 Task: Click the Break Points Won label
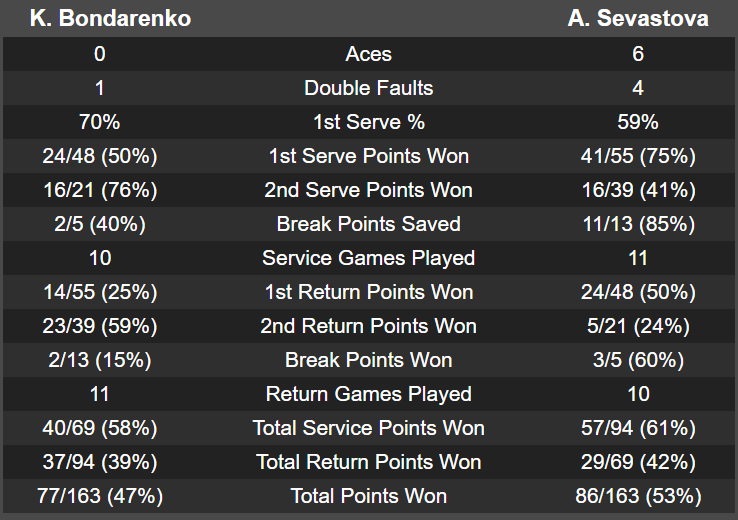[368, 360]
